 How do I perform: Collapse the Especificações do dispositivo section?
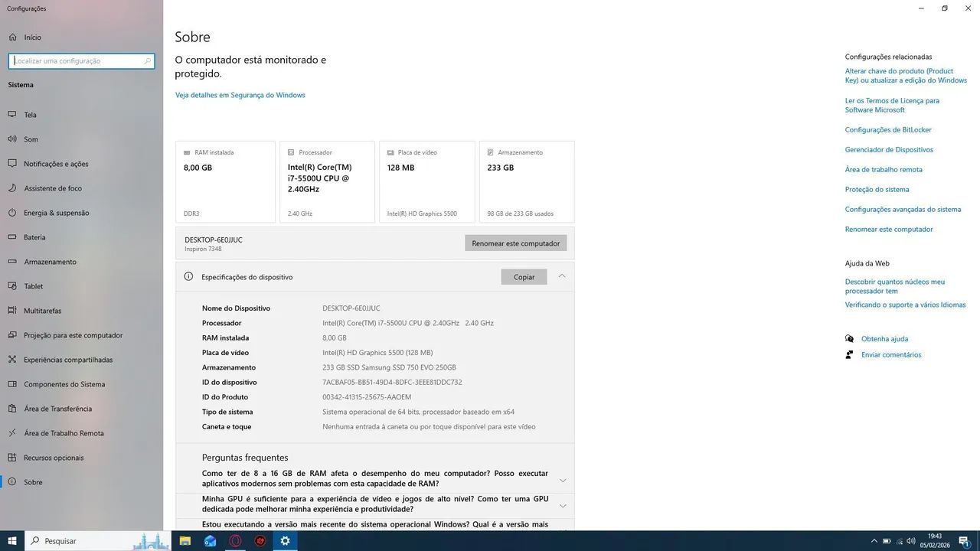(x=563, y=276)
